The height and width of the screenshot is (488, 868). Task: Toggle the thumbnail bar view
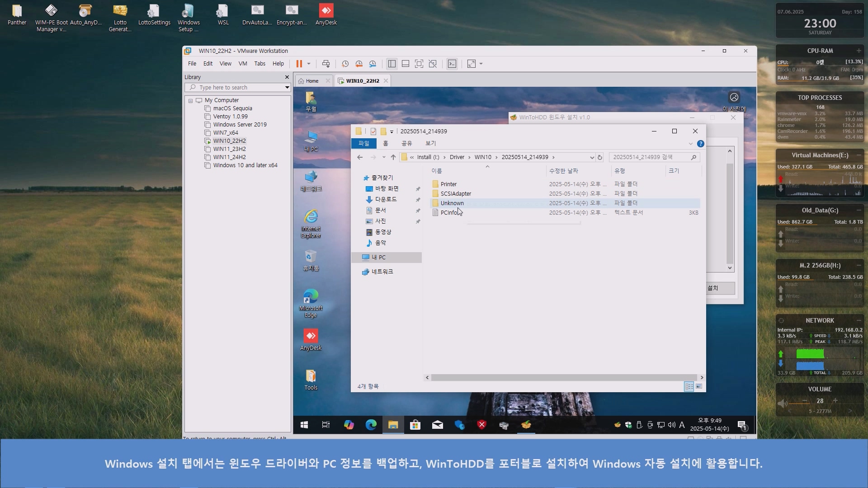(406, 64)
